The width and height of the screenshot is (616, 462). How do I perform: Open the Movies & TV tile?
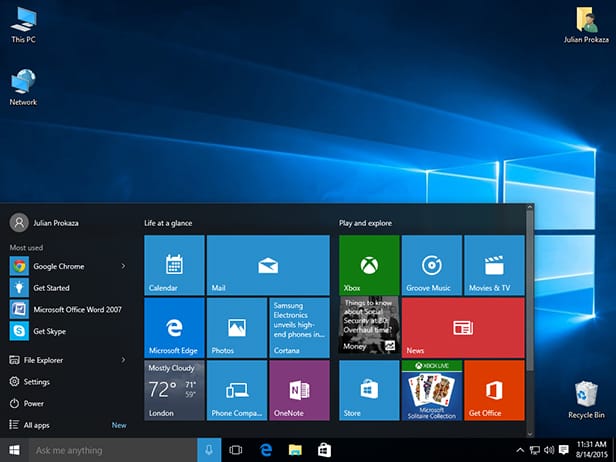[494, 265]
